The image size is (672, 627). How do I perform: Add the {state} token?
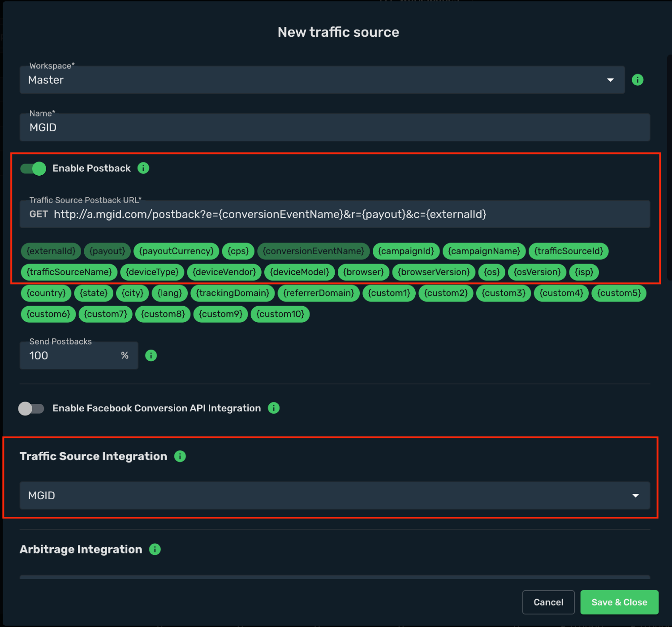(x=94, y=293)
